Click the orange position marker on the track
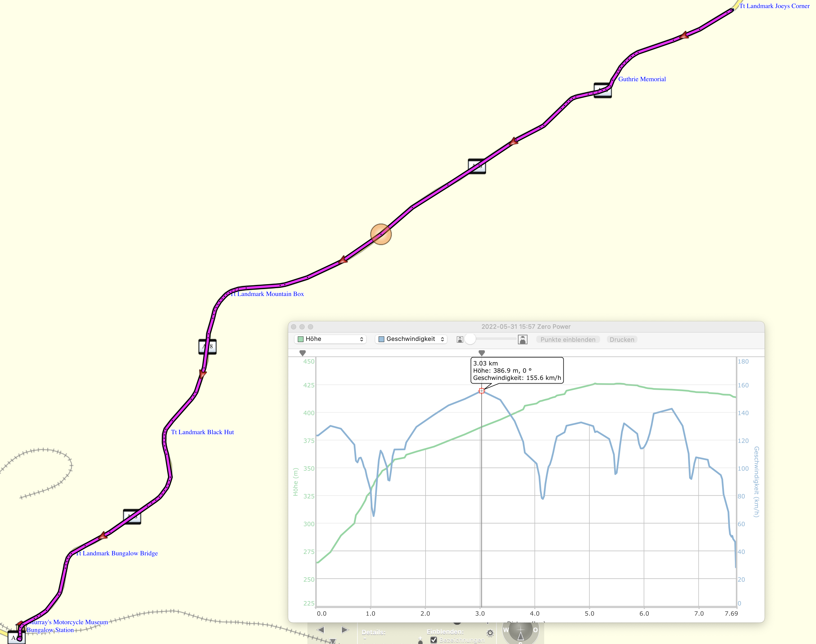Image resolution: width=816 pixels, height=644 pixels. [x=381, y=234]
